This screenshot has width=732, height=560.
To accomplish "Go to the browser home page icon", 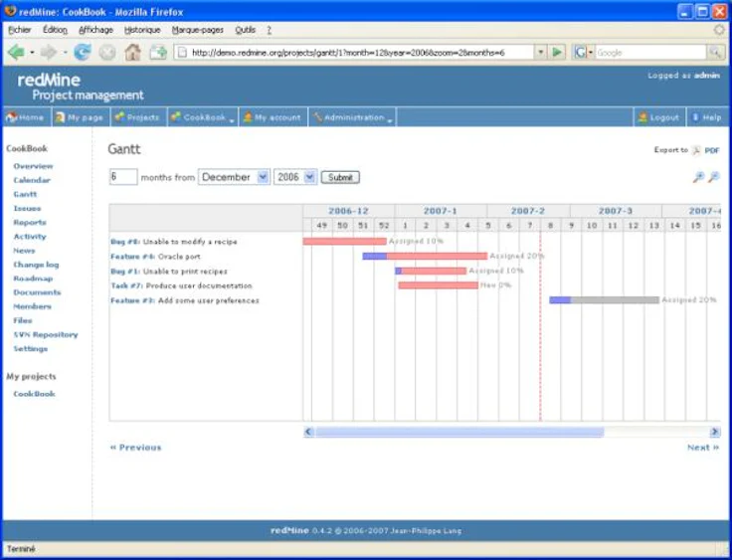I will pos(133,52).
